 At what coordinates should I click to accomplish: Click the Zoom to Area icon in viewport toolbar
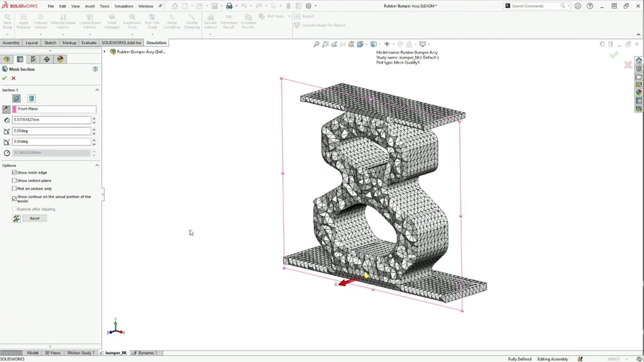tap(325, 44)
